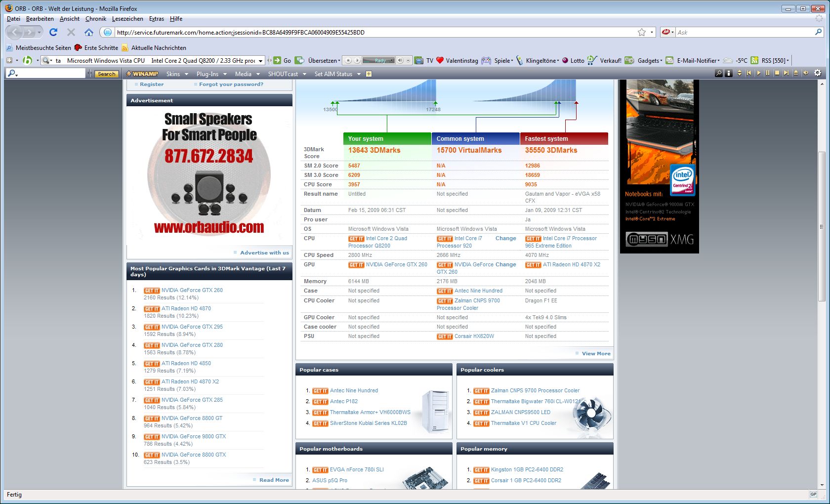Click the Winamp logo button
The width and height of the screenshot is (830, 504).
[142, 74]
